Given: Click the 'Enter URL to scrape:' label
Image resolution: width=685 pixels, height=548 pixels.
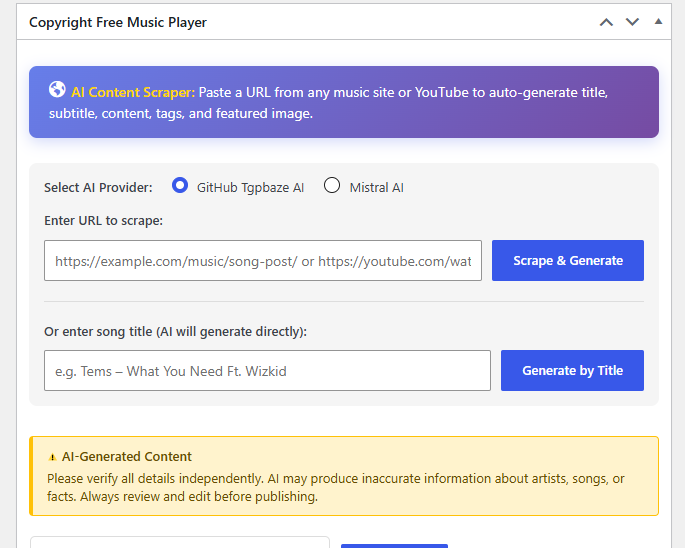Looking at the screenshot, I should click(104, 221).
